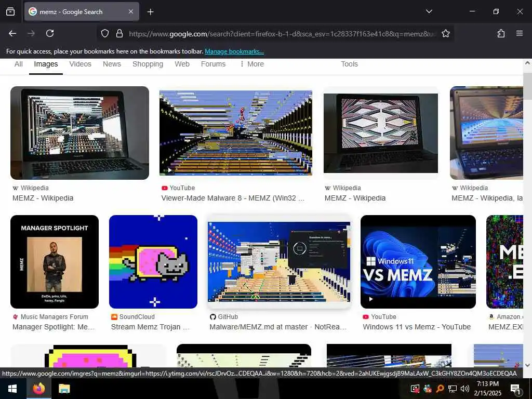Image resolution: width=532 pixels, height=399 pixels.
Task: Open the volume speaker tray icon
Action: point(465,389)
